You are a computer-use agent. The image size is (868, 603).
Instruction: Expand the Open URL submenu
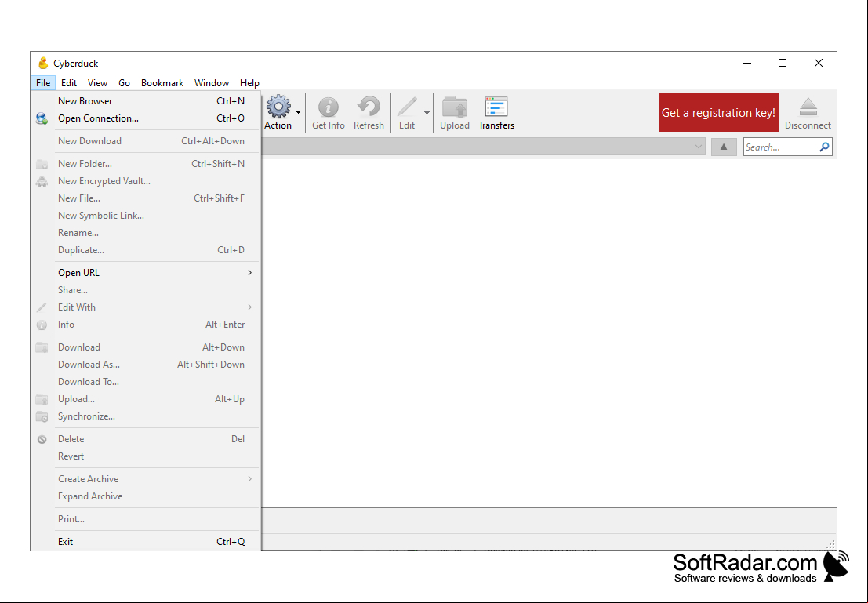(x=146, y=272)
